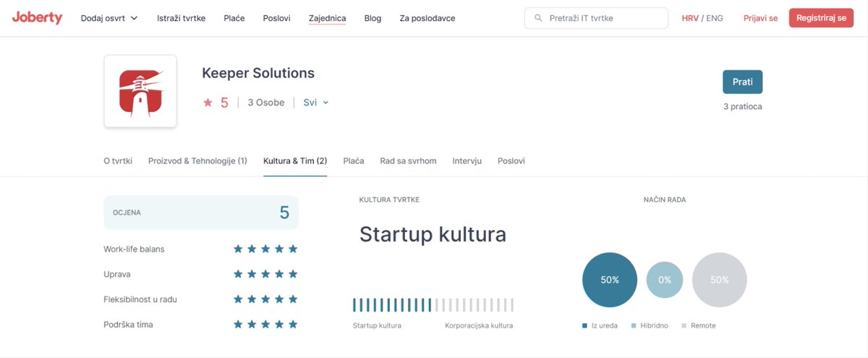This screenshot has height=358, width=868.
Task: Click the startup-corporate culture scale bar
Action: coord(433,304)
